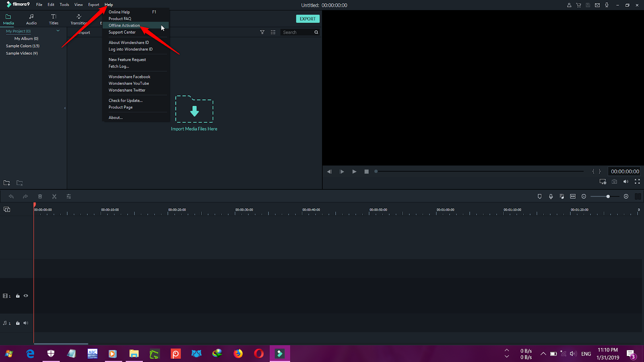Click the split scissors icon

click(54, 196)
